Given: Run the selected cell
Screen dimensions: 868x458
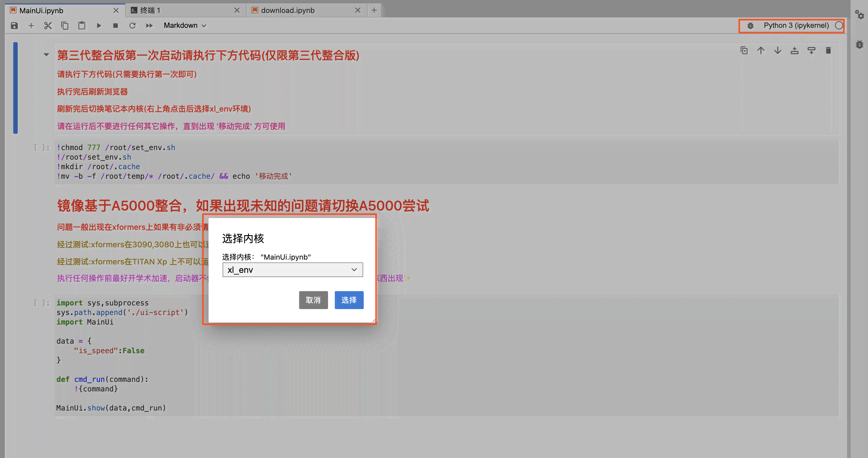Looking at the screenshot, I should [99, 26].
